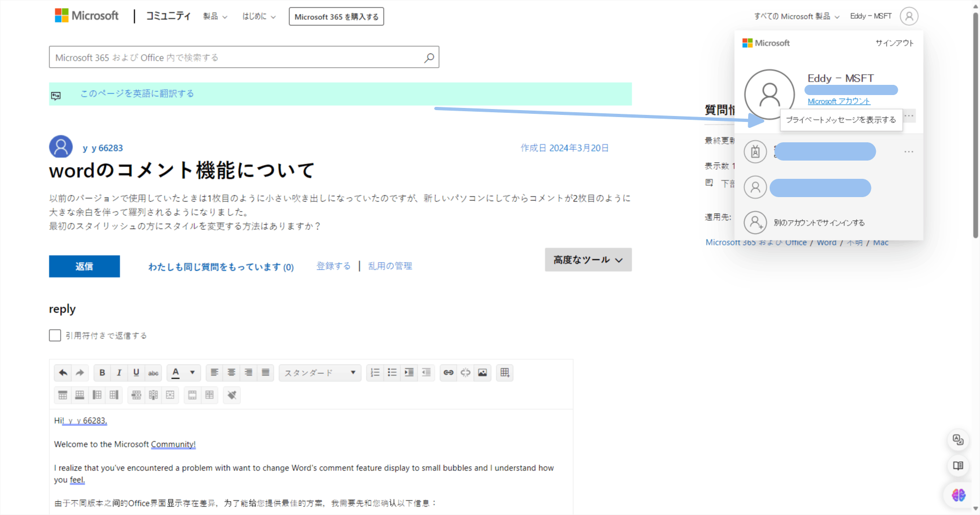
Task: Align text right
Action: click(x=248, y=373)
